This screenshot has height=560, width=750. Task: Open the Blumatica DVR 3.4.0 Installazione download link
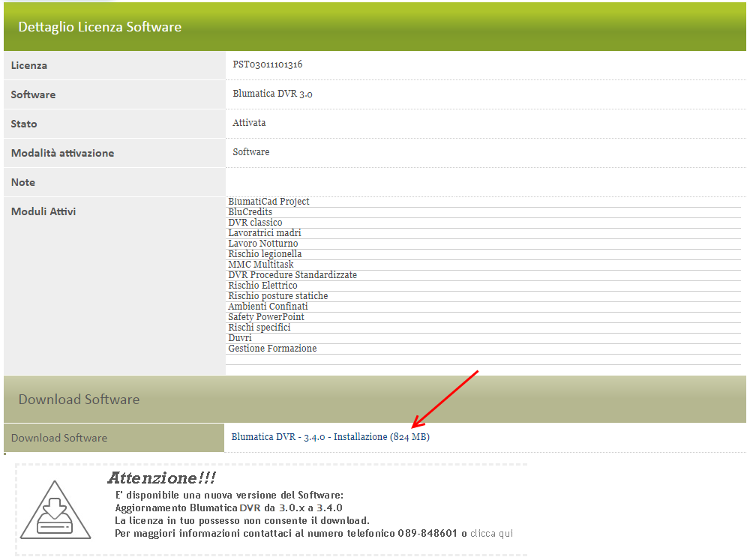330,437
